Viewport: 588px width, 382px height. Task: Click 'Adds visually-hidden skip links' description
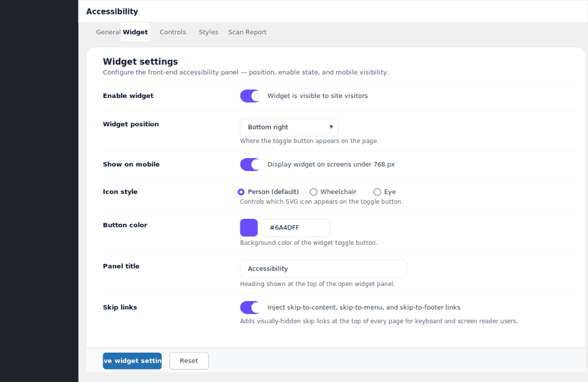379,321
